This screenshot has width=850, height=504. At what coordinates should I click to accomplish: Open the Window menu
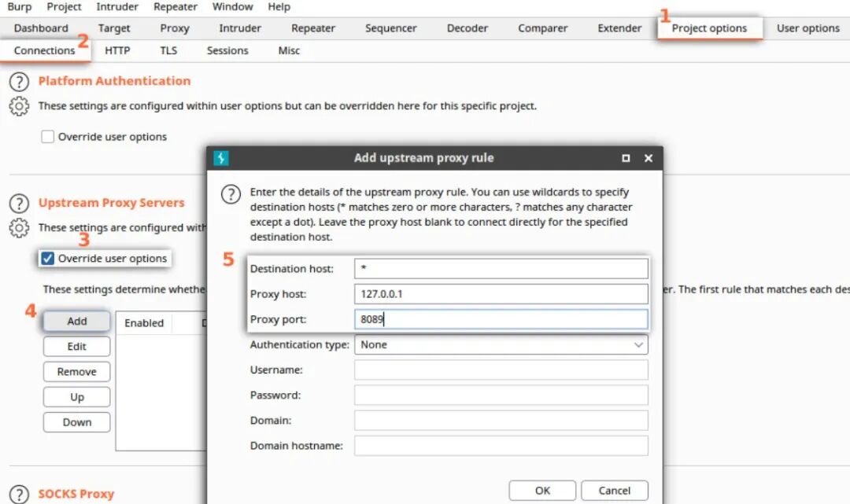pos(232,7)
